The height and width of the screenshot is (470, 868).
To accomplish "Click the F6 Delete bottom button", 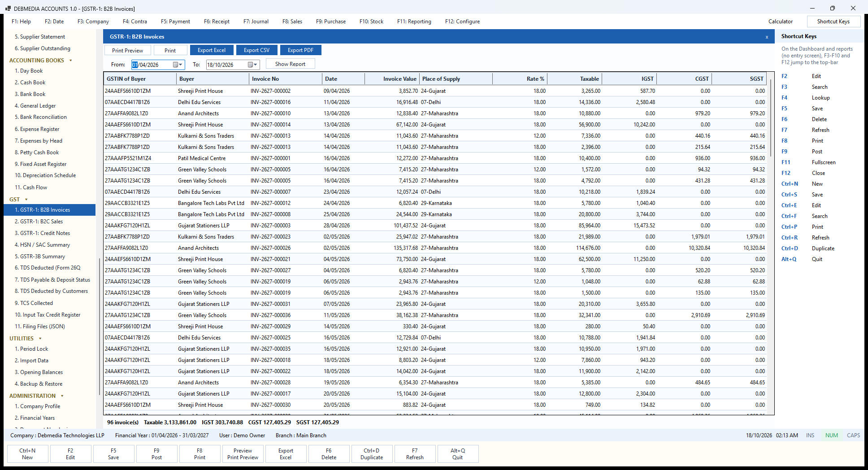I will tap(329, 454).
